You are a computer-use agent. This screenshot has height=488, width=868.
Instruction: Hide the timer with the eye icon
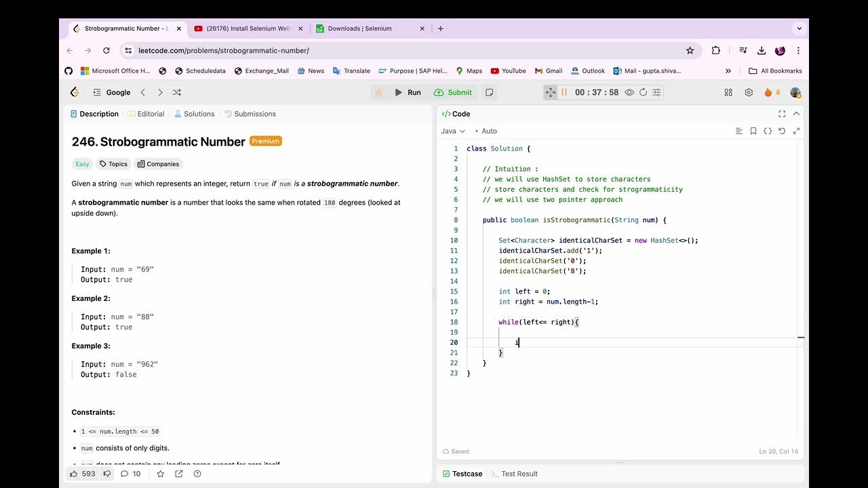pyautogui.click(x=629, y=93)
